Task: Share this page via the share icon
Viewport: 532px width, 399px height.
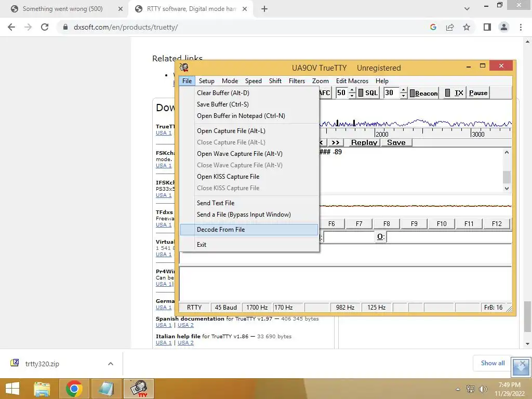Action: (450, 27)
